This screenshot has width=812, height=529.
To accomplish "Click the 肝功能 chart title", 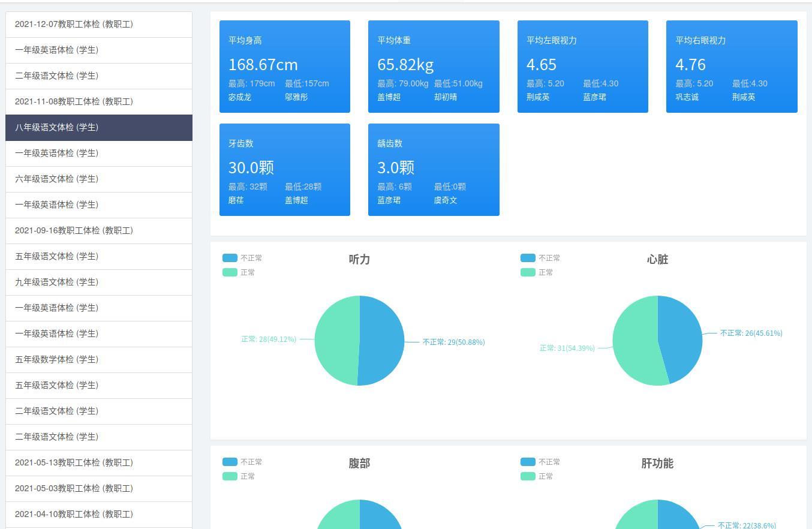I will coord(657,464).
